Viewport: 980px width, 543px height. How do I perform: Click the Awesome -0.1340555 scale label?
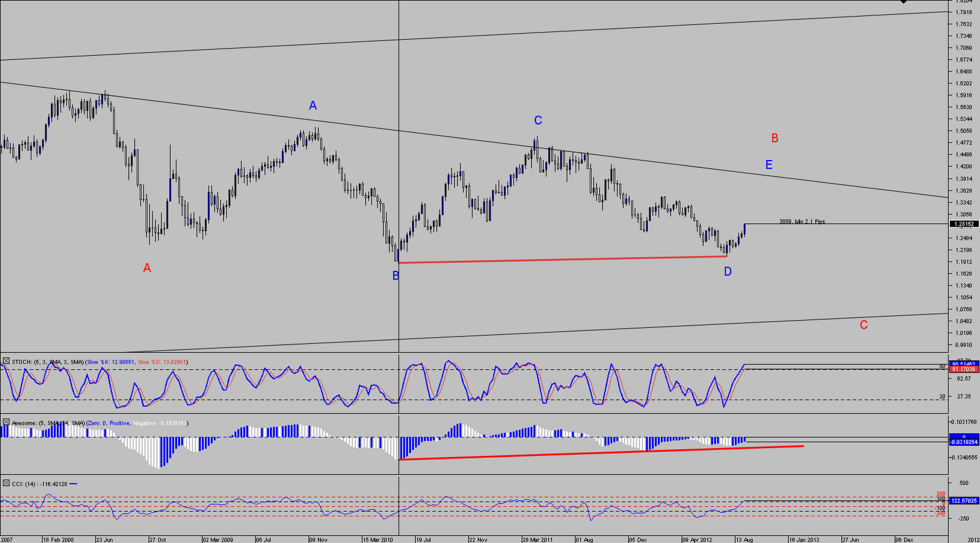click(x=965, y=457)
